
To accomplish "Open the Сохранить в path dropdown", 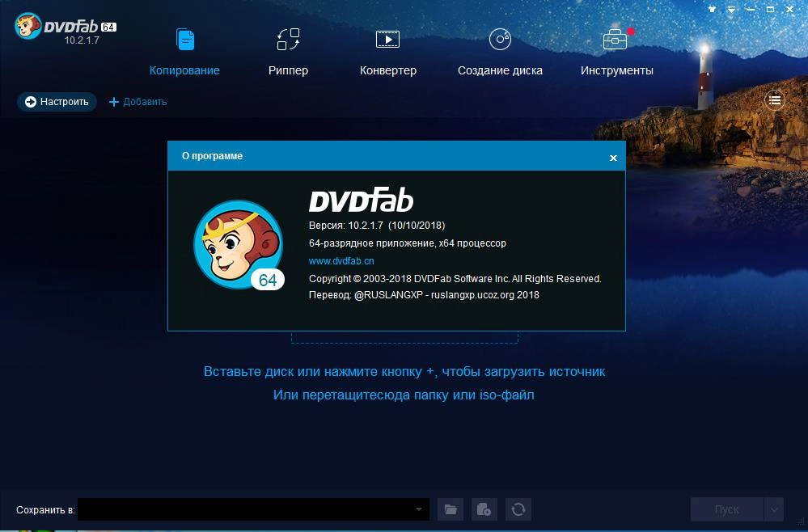I will point(418,509).
